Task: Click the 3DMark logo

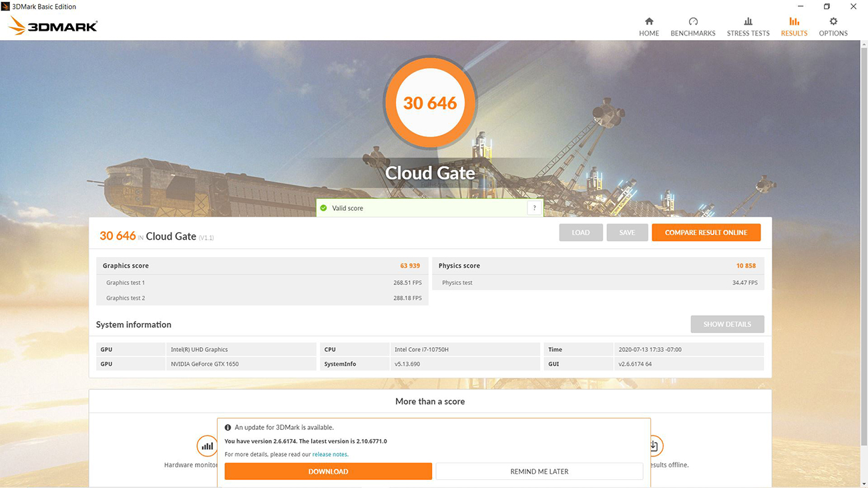Action: point(53,26)
